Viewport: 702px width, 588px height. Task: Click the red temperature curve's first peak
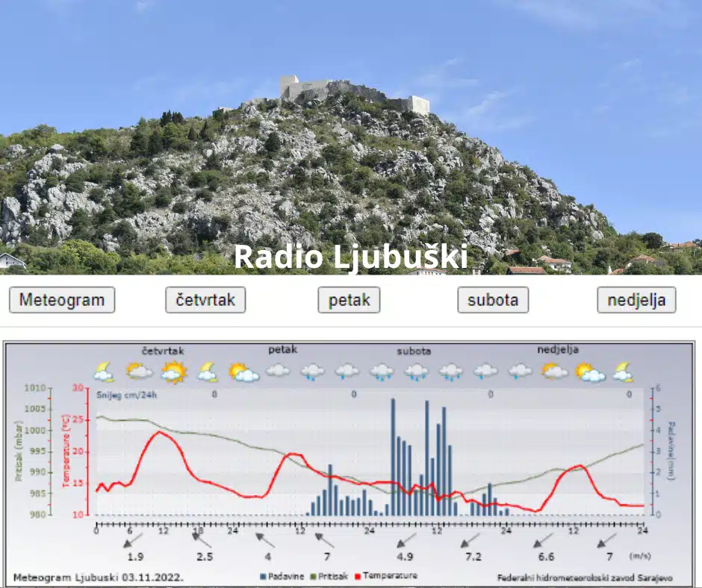pyautogui.click(x=160, y=432)
